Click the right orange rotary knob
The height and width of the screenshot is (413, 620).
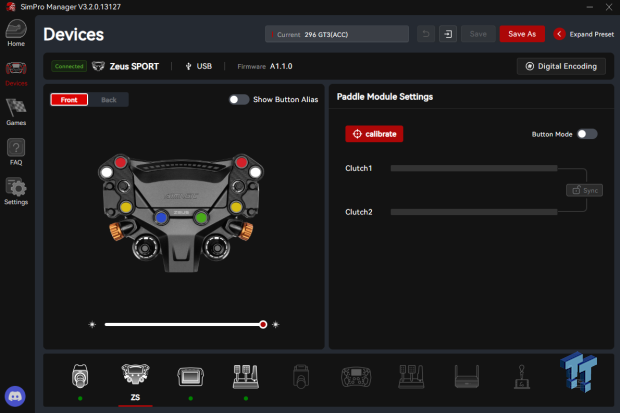click(246, 231)
